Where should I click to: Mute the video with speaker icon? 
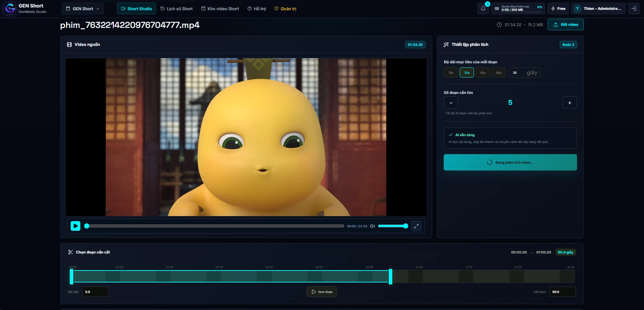pos(373,226)
